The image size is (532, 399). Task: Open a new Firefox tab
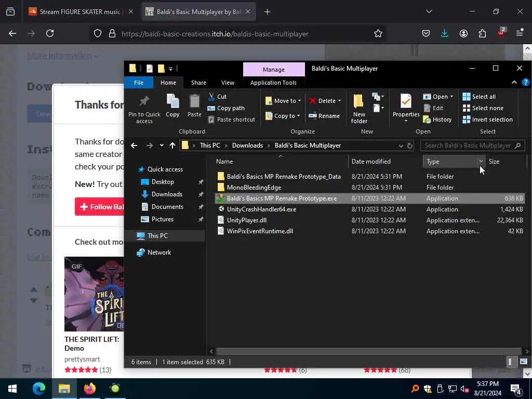coord(268,12)
